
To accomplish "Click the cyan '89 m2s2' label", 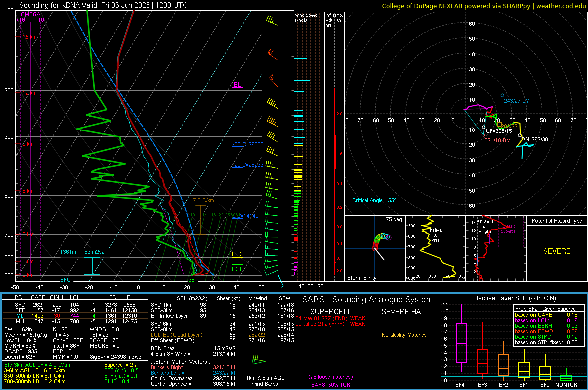I will (x=94, y=252).
